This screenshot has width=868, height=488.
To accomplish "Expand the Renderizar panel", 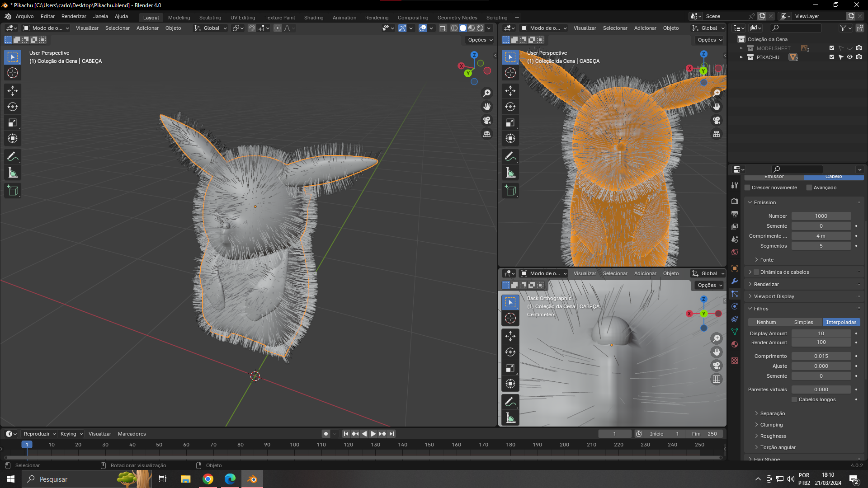I will (x=766, y=284).
